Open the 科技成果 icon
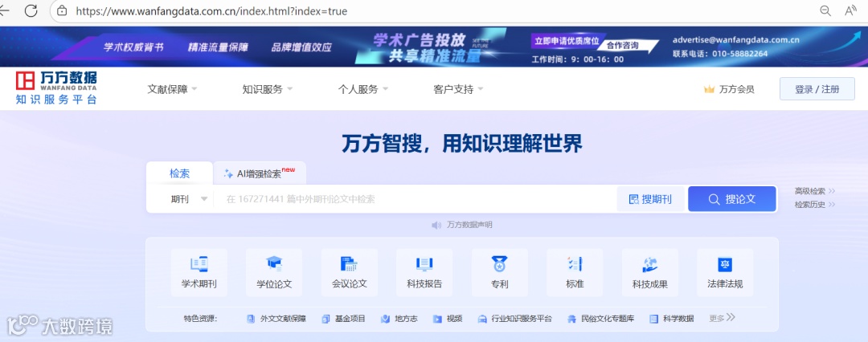 pos(650,264)
